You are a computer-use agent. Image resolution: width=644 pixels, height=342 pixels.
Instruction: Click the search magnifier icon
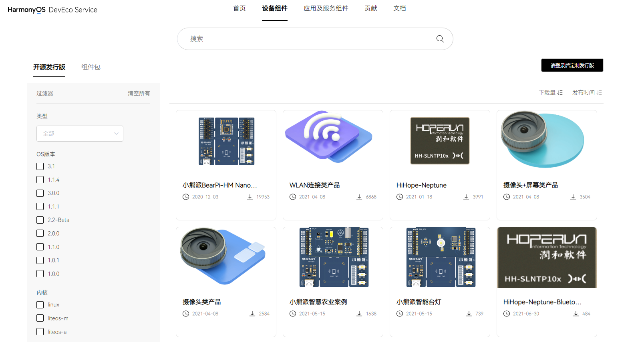click(x=440, y=39)
